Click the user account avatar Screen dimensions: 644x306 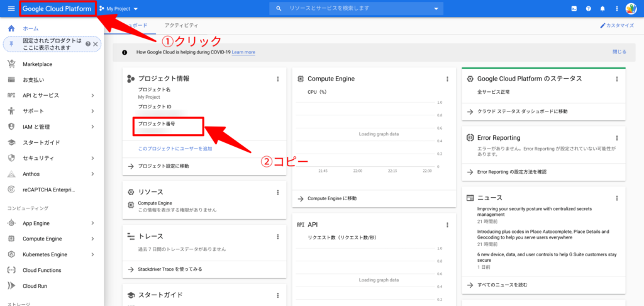click(631, 8)
